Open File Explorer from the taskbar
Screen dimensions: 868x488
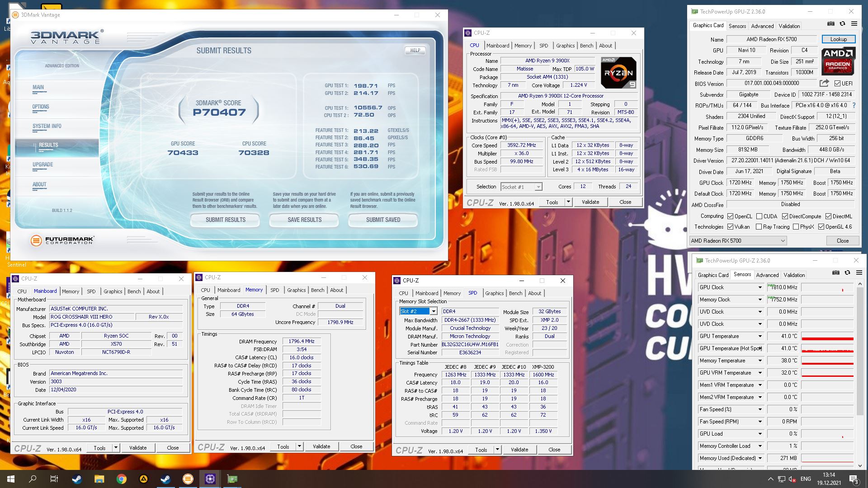99,479
